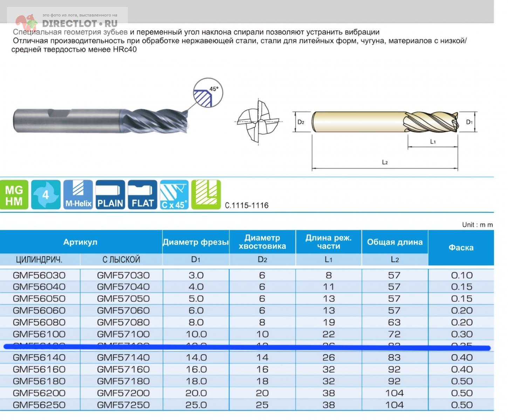
Task: Click article GMF56140
Action: [39, 358]
